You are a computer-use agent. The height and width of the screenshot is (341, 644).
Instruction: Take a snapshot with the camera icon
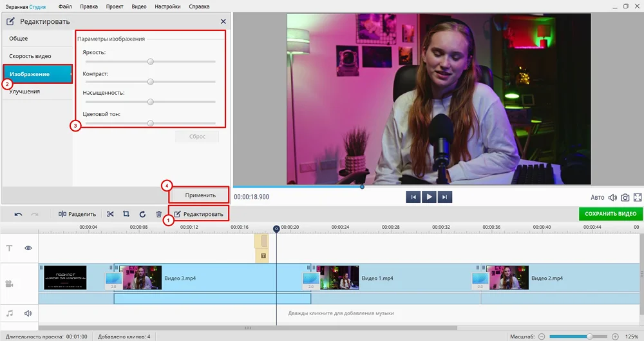pos(625,197)
